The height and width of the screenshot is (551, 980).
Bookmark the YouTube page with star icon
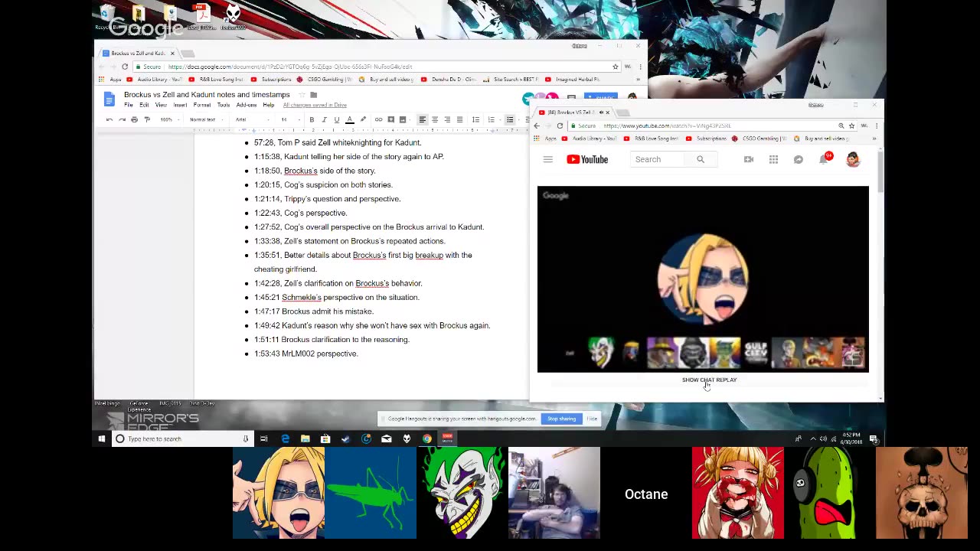851,126
